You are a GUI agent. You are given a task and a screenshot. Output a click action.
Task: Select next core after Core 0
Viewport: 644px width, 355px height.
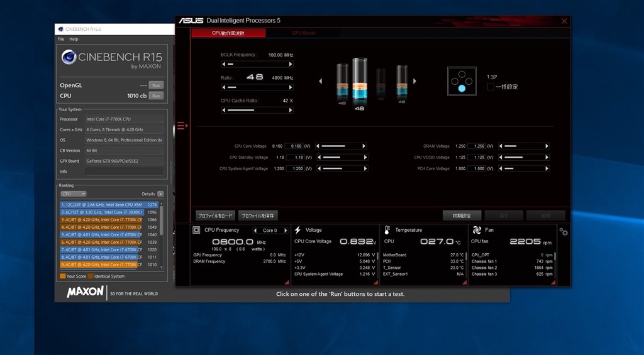[286, 231]
